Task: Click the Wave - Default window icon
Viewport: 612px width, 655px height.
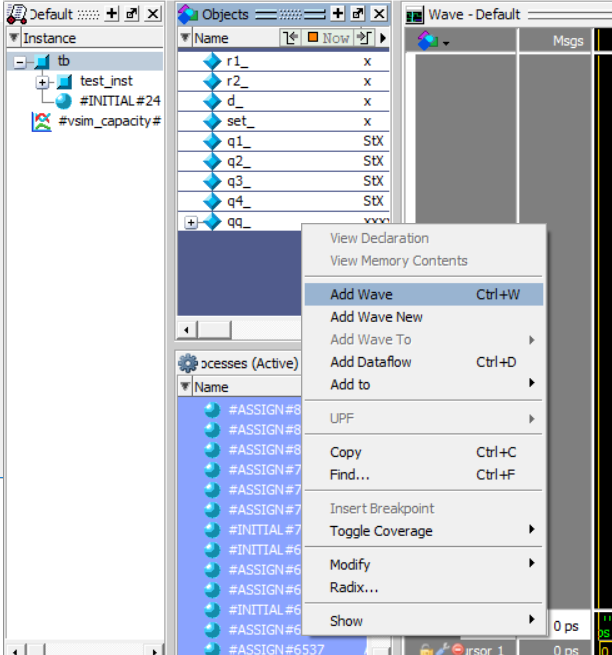Action: 414,15
